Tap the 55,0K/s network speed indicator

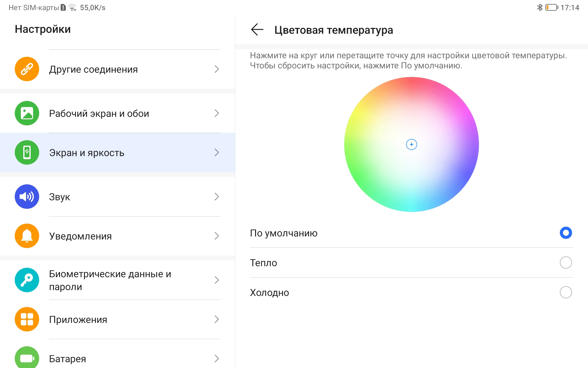92,8
